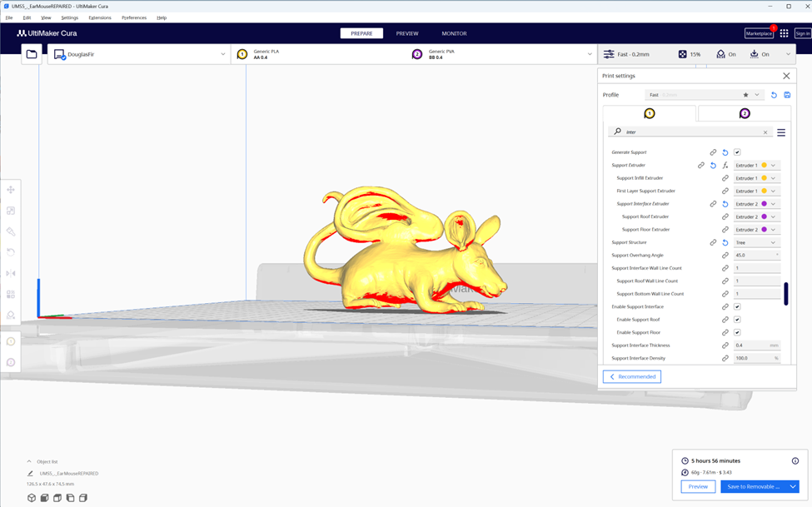Screen dimensions: 812x507
Task: Click the 3D perspective view cube icon
Action: click(x=32, y=498)
